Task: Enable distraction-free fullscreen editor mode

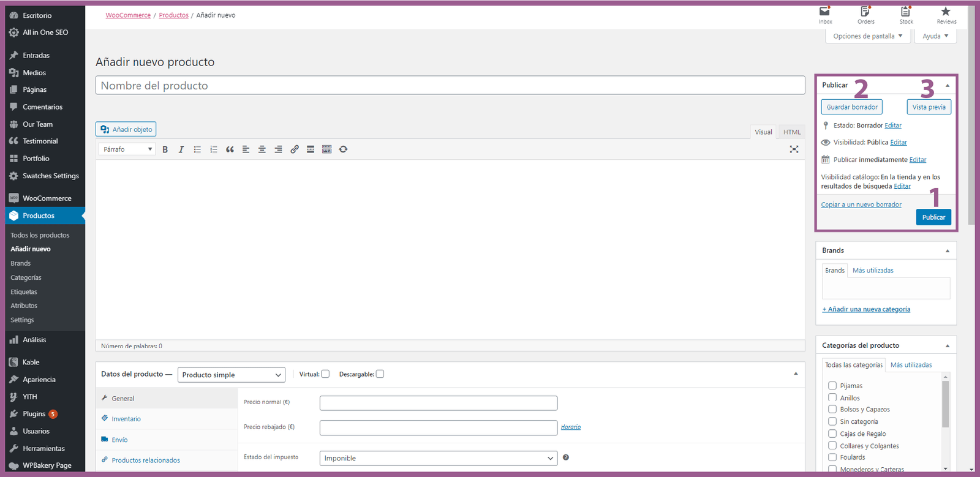Action: coord(794,149)
